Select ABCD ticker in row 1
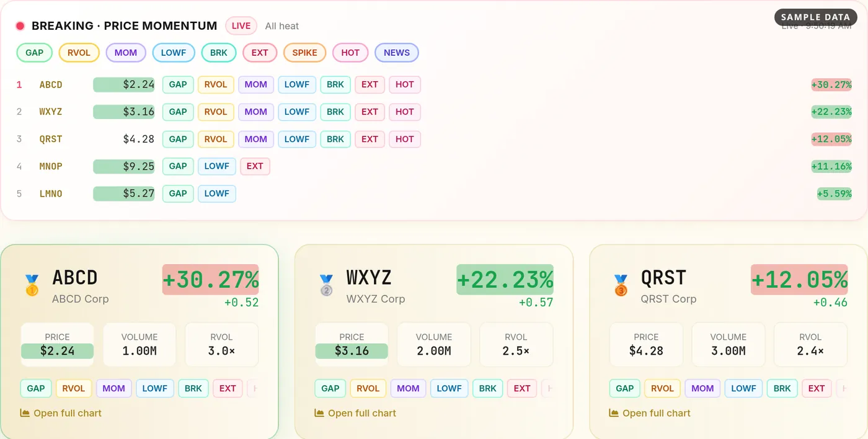 [51, 85]
